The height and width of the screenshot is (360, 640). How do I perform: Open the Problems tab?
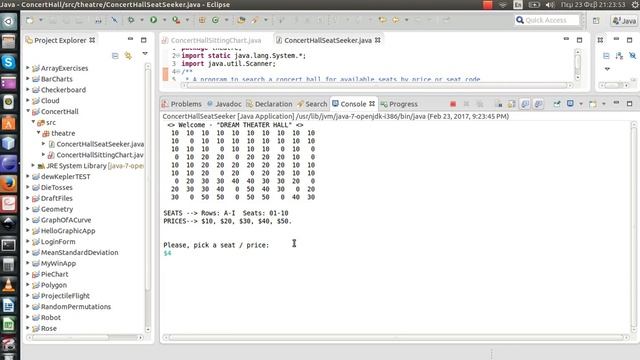click(182, 104)
